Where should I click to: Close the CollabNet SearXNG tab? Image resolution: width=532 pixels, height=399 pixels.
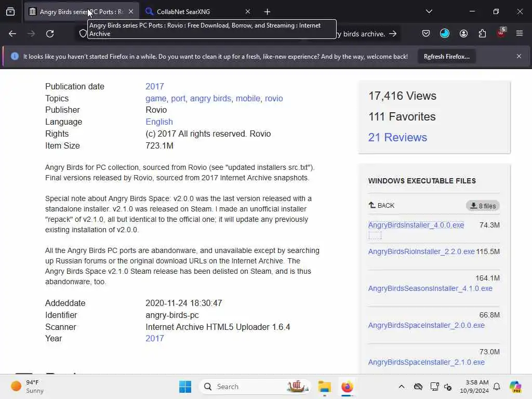click(248, 11)
